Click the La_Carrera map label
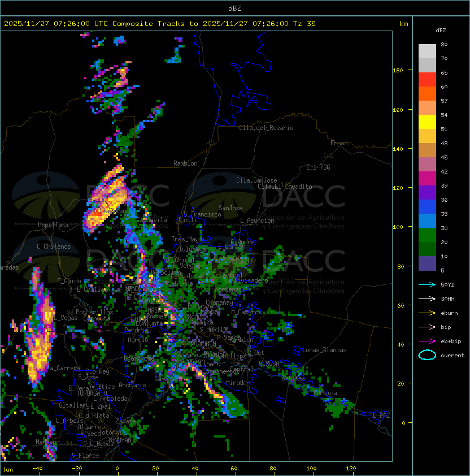 [63, 368]
